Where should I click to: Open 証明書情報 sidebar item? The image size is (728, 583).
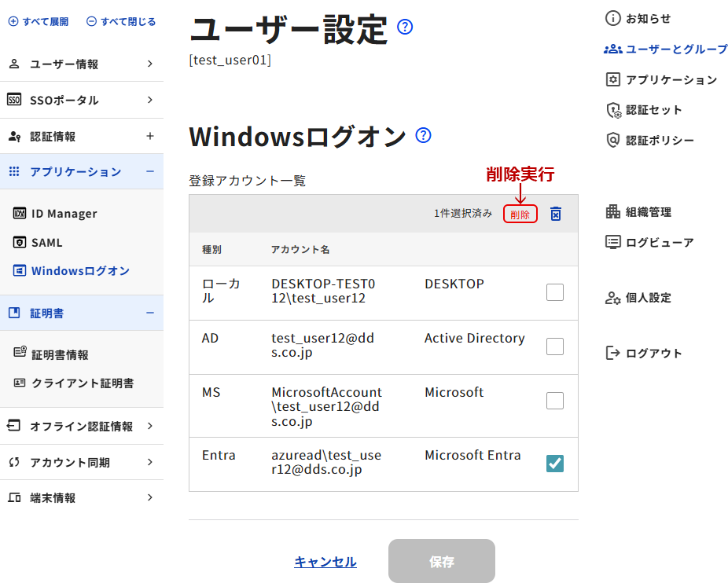60,354
